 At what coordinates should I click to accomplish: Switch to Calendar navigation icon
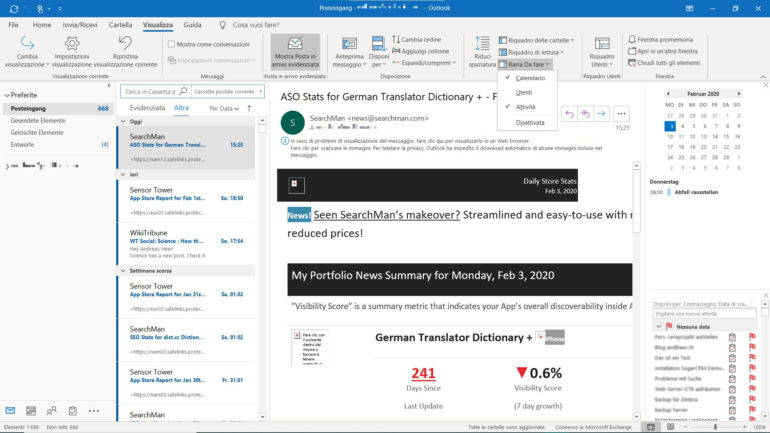point(31,410)
